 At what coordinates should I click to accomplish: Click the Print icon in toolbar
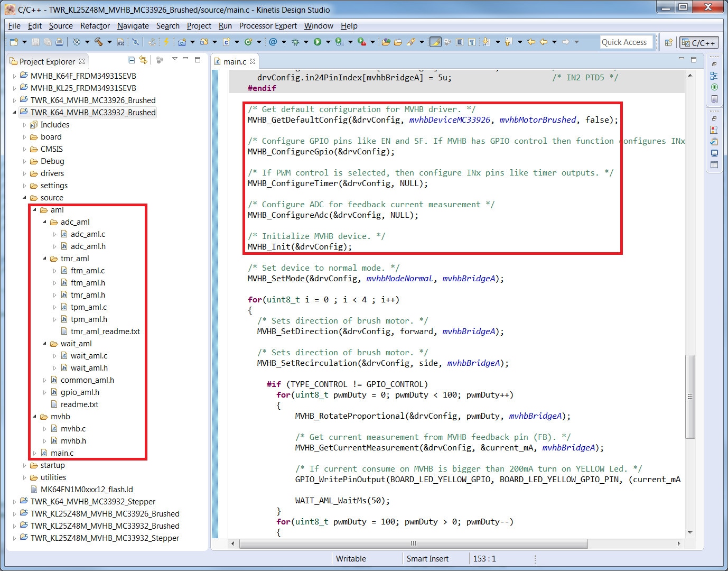[x=59, y=42]
